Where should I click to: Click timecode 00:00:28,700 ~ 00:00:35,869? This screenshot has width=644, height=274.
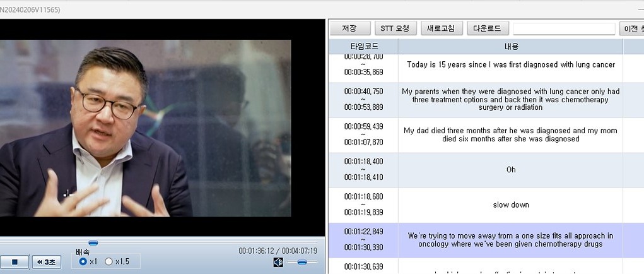pos(363,64)
